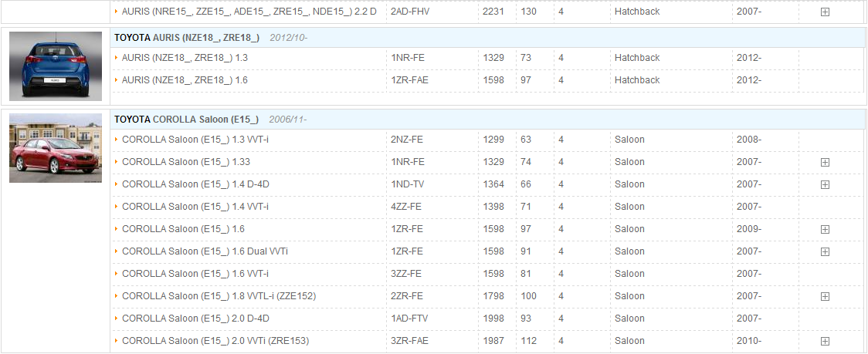
Task: Open AURIS (NZE18_, ZRE18_) 1.3 link
Action: [x=185, y=58]
